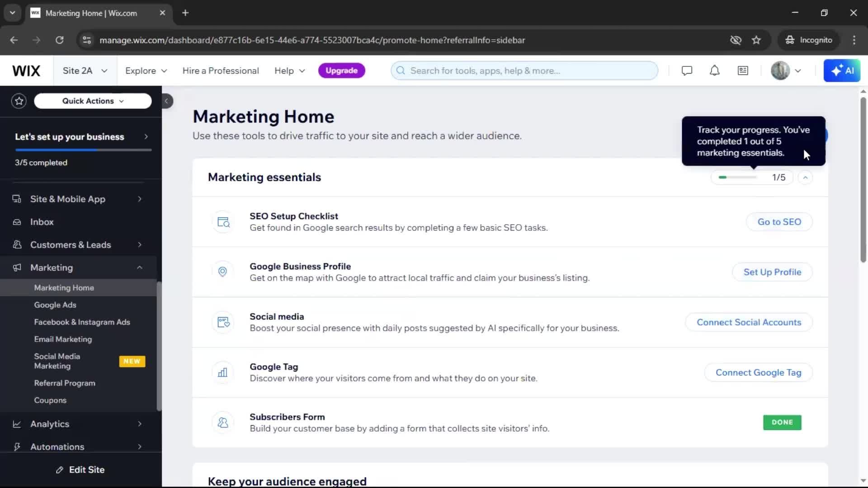
Task: Open Explore dropdown menu
Action: [146, 71]
